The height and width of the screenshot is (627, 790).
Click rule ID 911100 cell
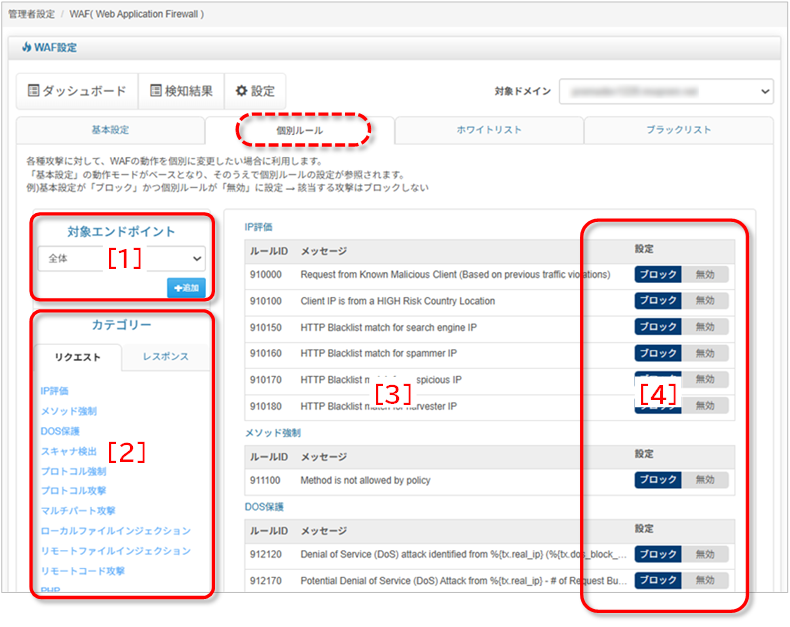[265, 480]
